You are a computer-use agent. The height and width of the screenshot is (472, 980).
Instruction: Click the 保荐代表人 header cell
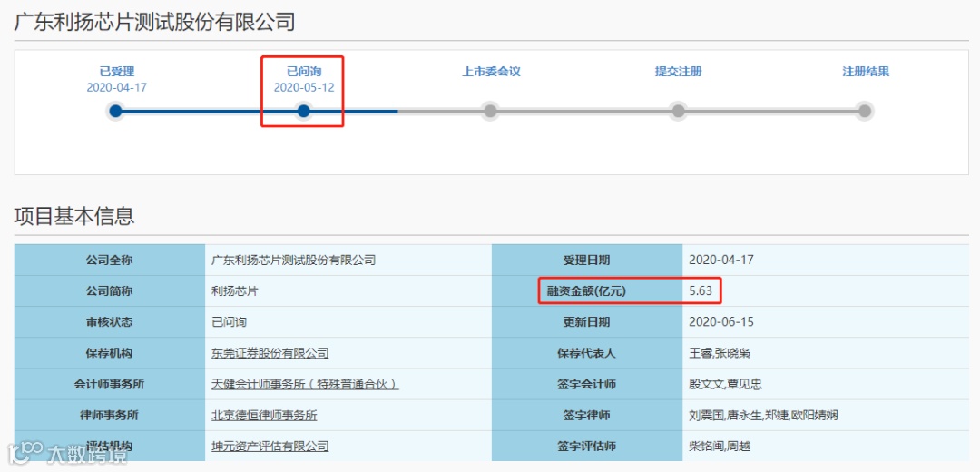pos(587,353)
